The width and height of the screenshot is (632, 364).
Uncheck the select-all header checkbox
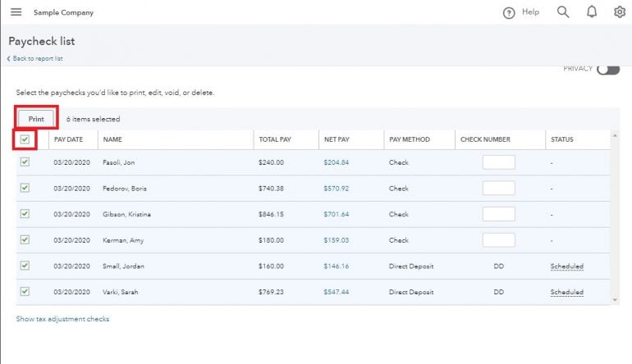[25, 139]
